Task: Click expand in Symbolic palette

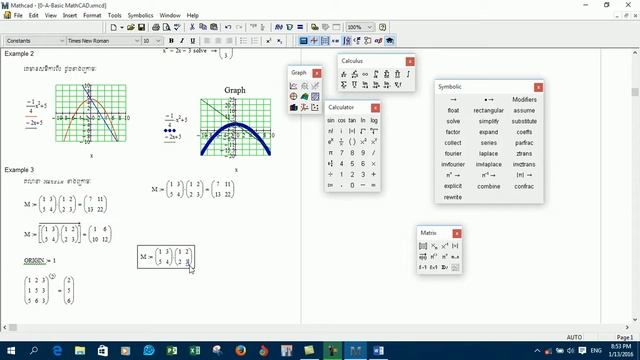Action: click(x=489, y=132)
